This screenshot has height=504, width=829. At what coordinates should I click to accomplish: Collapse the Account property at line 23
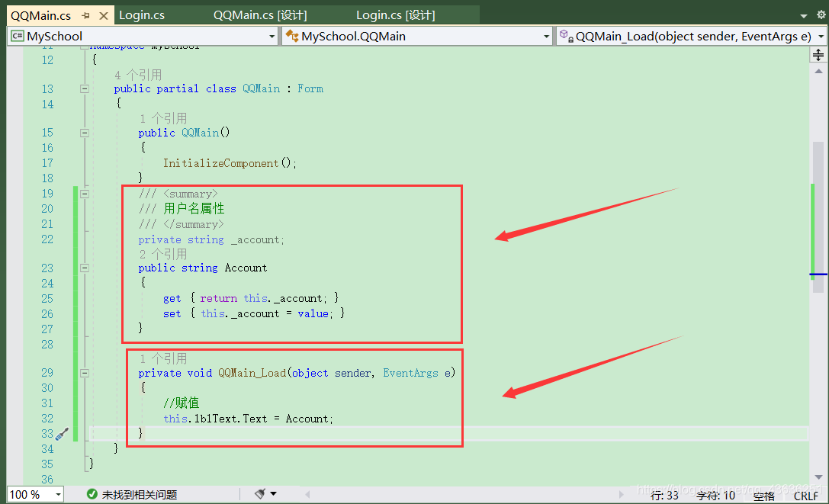[x=85, y=268]
